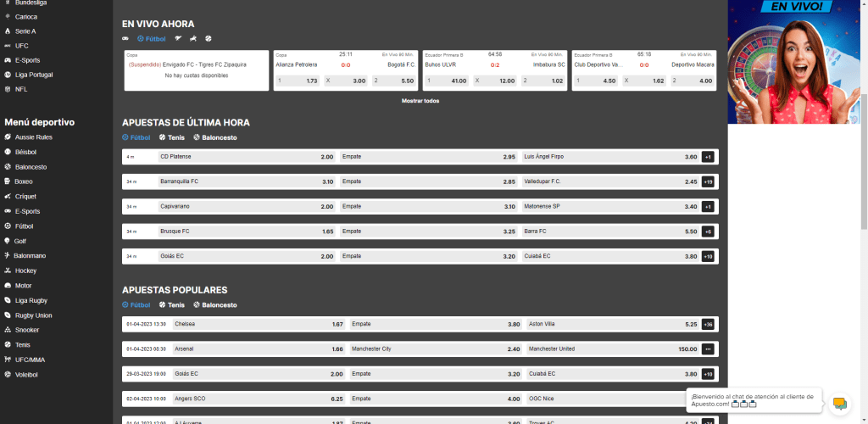Select the baseball icon in live sports filter

[x=209, y=38]
